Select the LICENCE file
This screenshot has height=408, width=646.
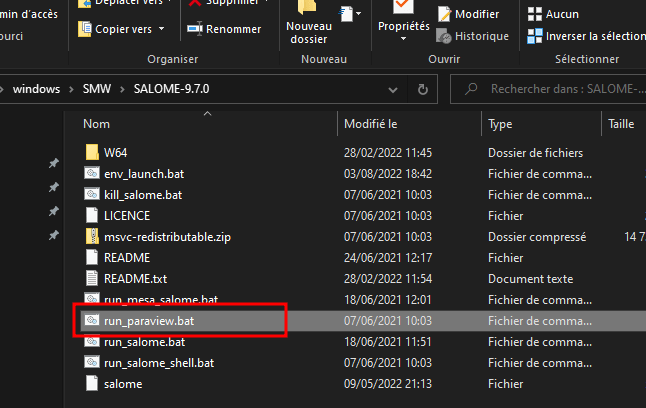127,216
